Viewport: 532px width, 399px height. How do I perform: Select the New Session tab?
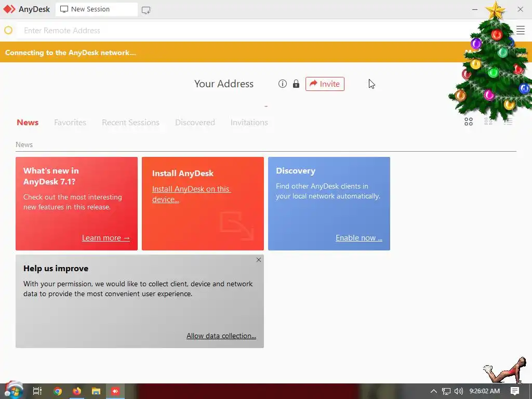[96, 9]
